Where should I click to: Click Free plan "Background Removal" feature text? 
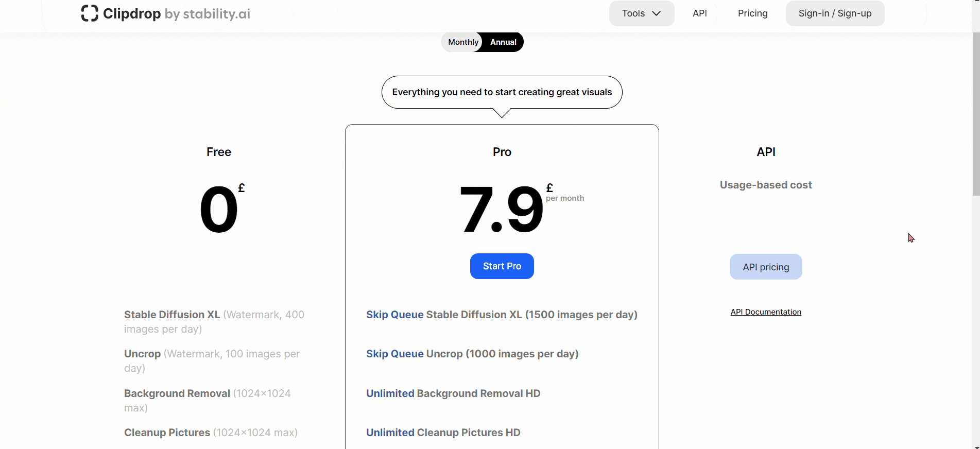208,401
